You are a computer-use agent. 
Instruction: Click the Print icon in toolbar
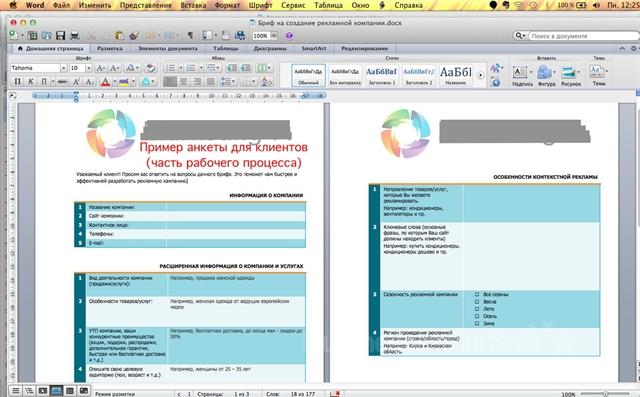(x=74, y=35)
